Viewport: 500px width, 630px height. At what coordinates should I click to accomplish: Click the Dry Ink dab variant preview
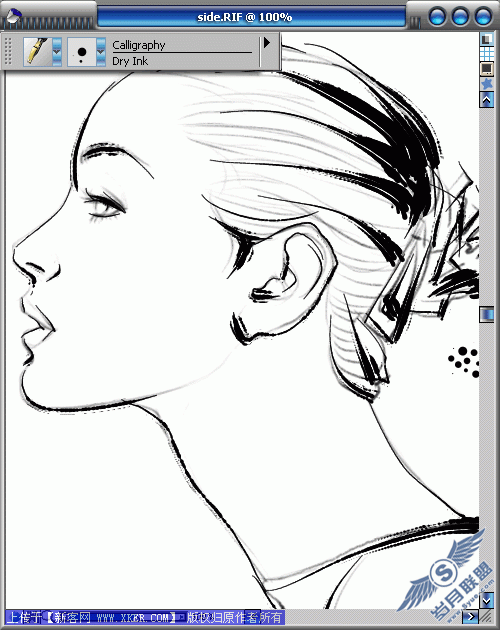tap(82, 52)
